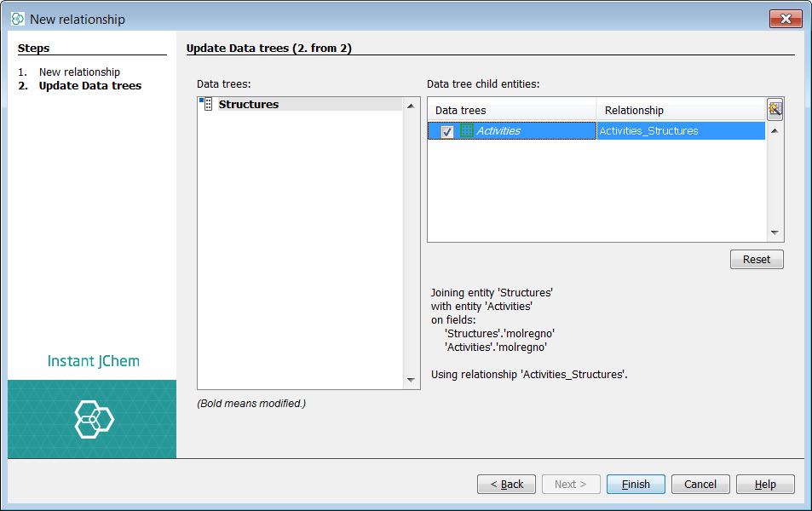Click the New relationship title bar icon

point(18,19)
